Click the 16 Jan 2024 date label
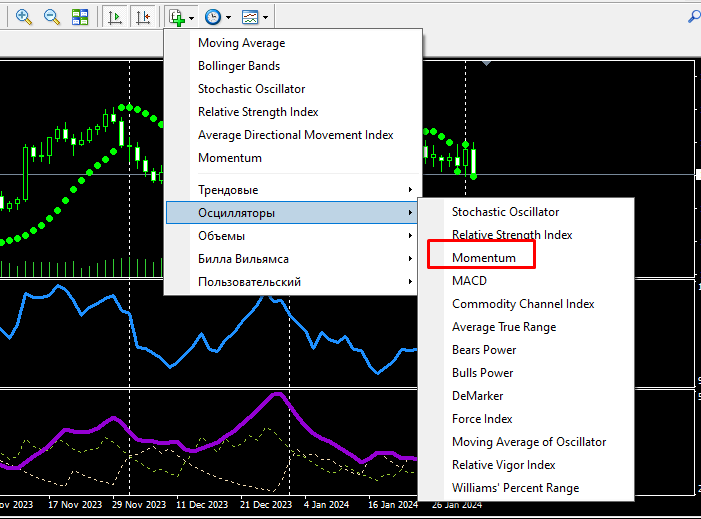 click(x=393, y=505)
